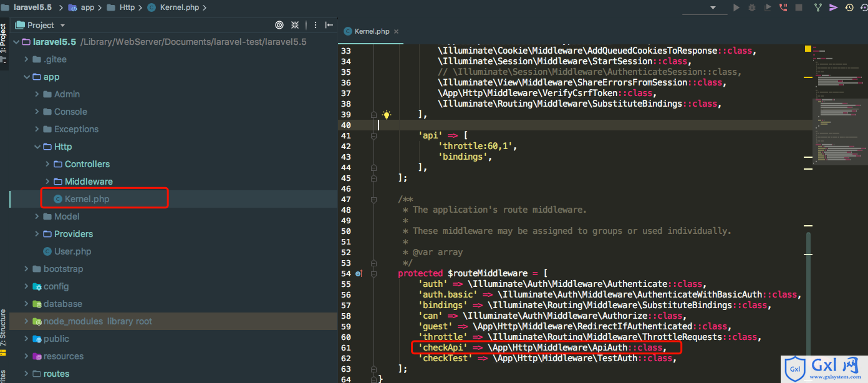Collapse $routeMiddleware fold on line 54
The height and width of the screenshot is (383, 868).
pyautogui.click(x=374, y=273)
